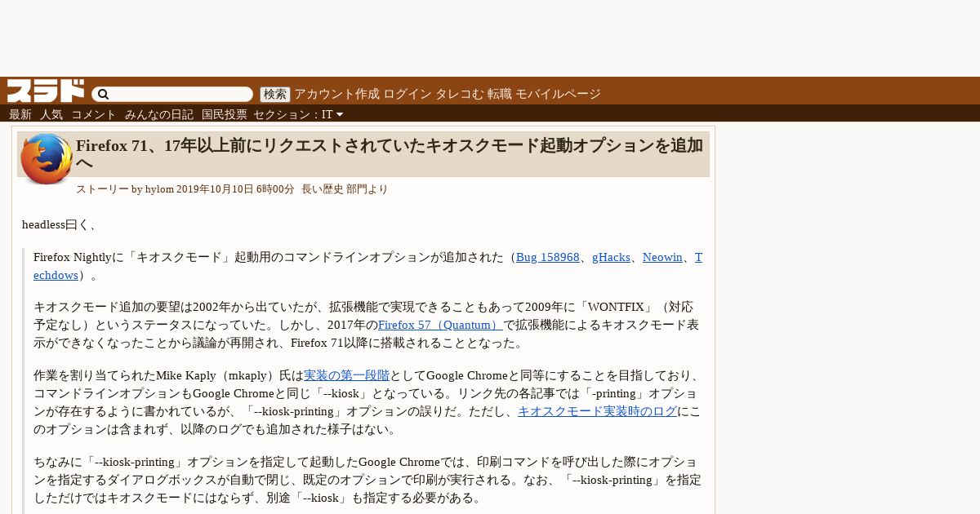Select the コメント menu item

click(x=94, y=114)
